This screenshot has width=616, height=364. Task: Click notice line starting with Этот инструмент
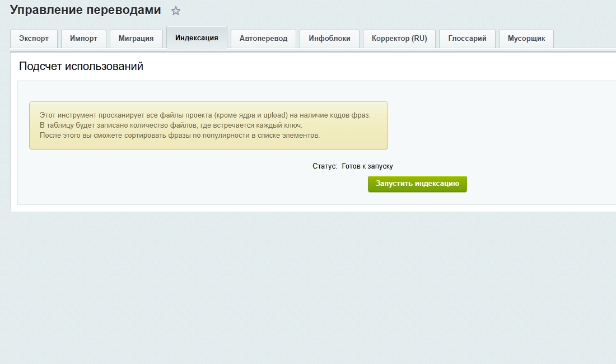click(x=205, y=115)
